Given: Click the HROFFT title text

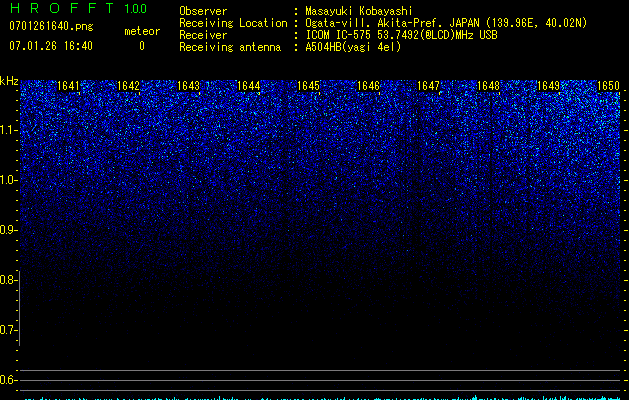Looking at the screenshot, I should [x=62, y=8].
